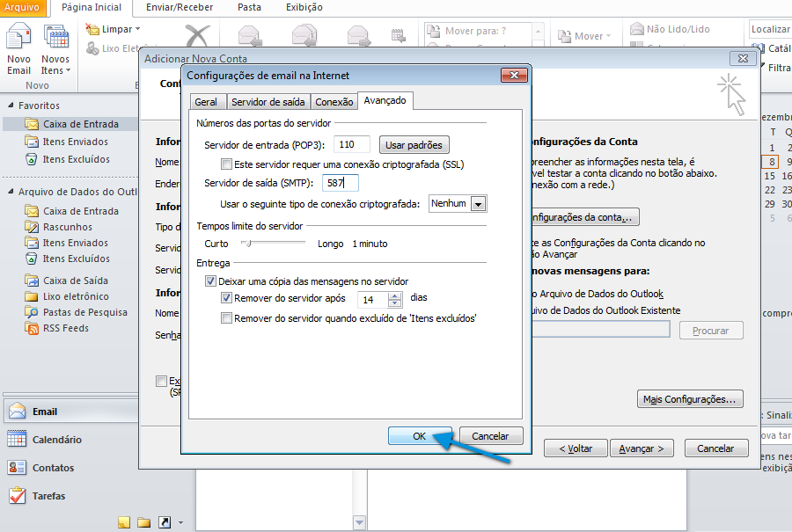Select Lixo eletrônico folder in sidebar
This screenshot has height=532, width=792.
[75, 296]
